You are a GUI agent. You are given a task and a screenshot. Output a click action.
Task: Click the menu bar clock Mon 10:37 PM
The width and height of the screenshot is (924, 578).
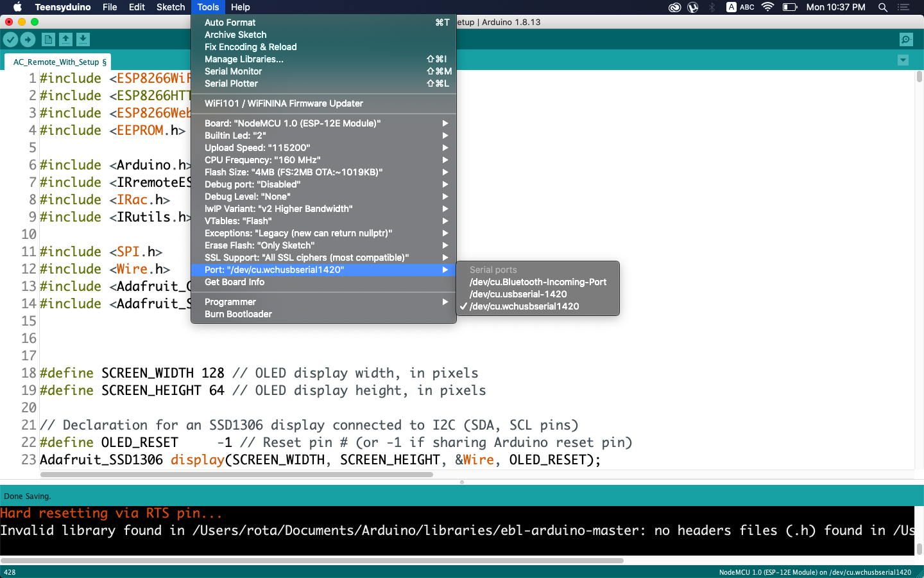pyautogui.click(x=835, y=7)
